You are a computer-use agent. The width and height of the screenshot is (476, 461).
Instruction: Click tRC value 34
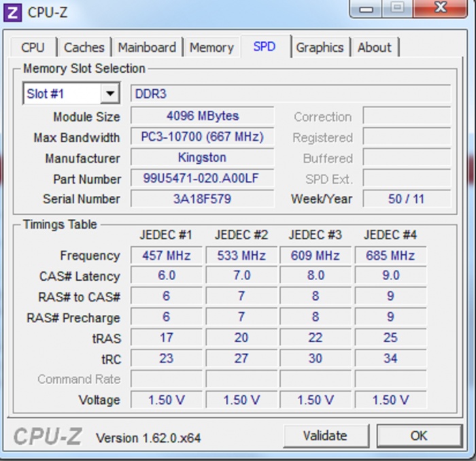tap(390, 358)
